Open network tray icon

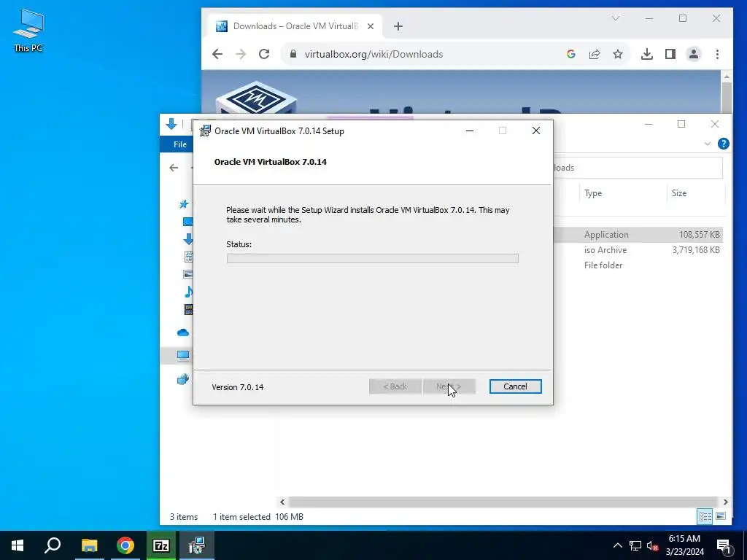point(635,545)
